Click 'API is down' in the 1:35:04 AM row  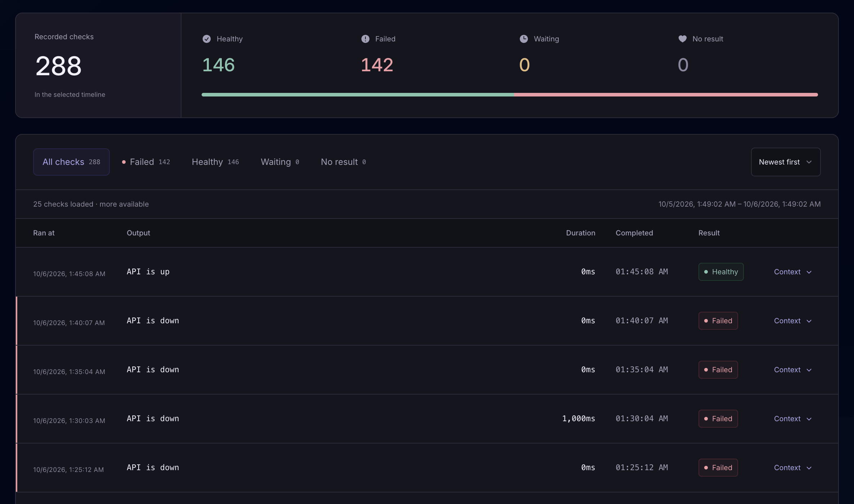[153, 370]
